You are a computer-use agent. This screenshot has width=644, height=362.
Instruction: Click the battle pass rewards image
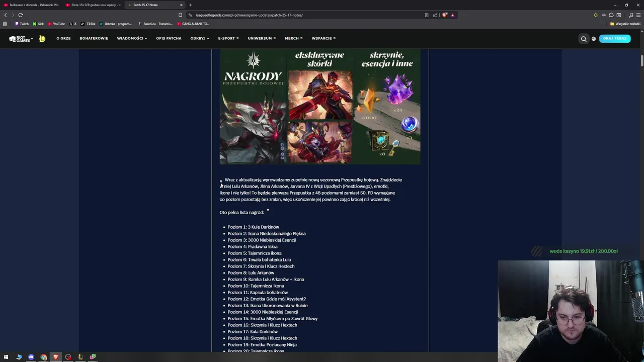point(320,107)
